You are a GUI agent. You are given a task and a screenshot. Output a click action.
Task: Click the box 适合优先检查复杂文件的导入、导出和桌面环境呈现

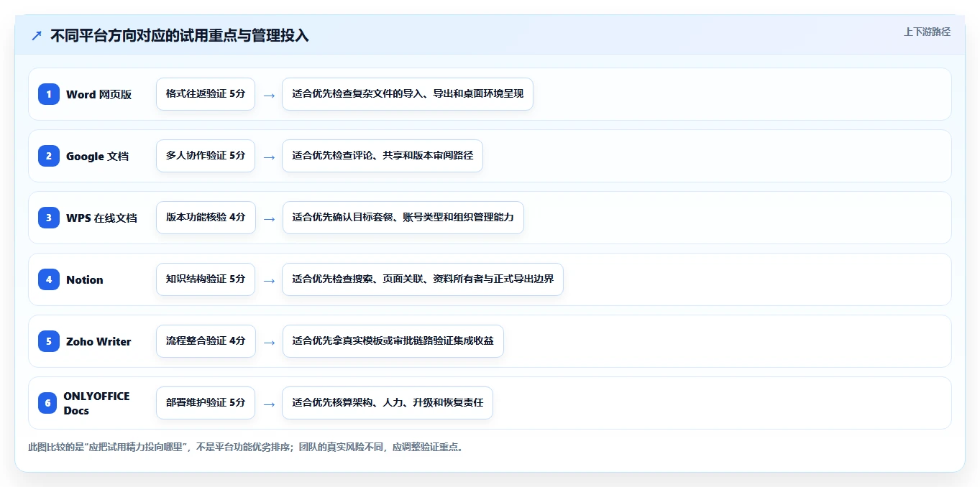coord(408,94)
